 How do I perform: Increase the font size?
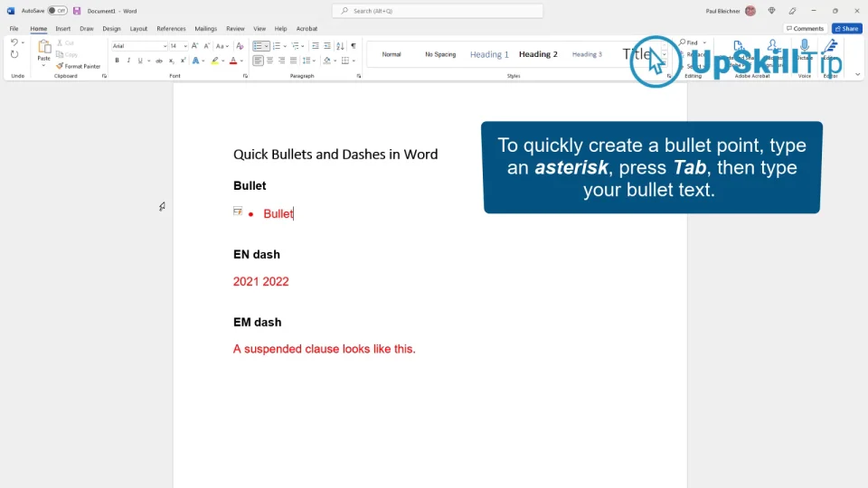coord(195,46)
